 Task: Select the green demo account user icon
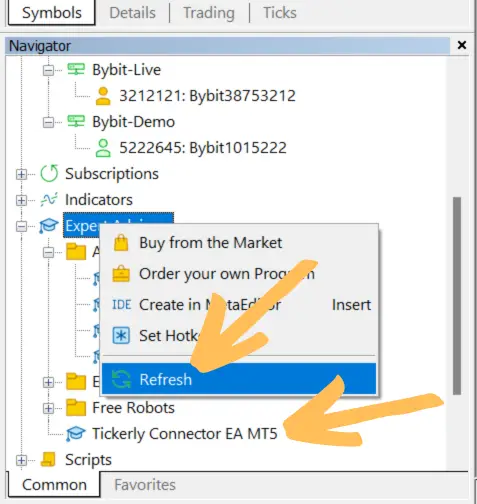103,148
